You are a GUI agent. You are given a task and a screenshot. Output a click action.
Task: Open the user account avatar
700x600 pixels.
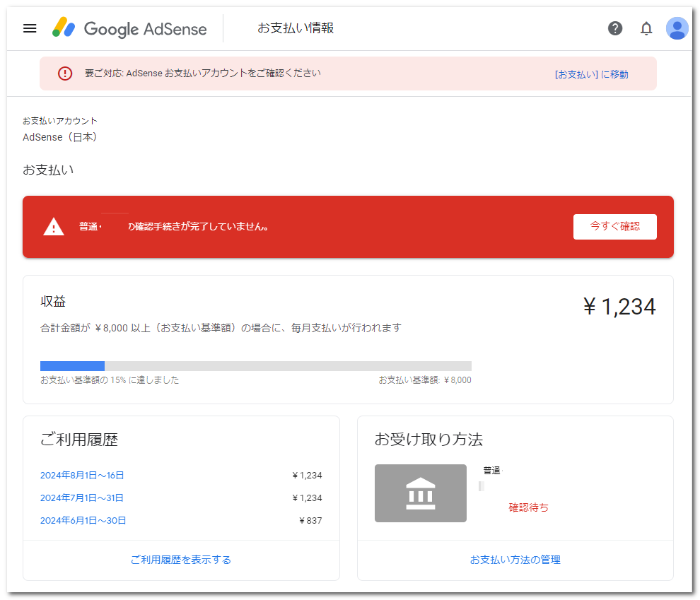pos(677,28)
